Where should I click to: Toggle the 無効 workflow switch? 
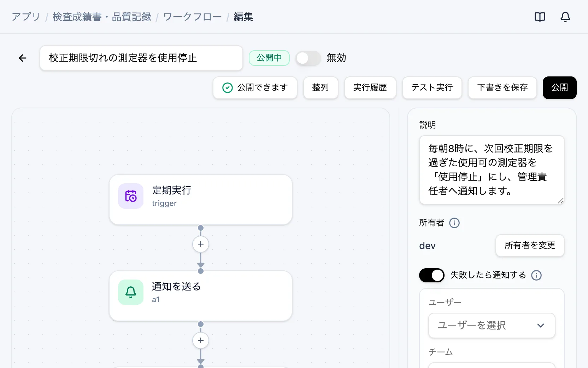click(308, 58)
